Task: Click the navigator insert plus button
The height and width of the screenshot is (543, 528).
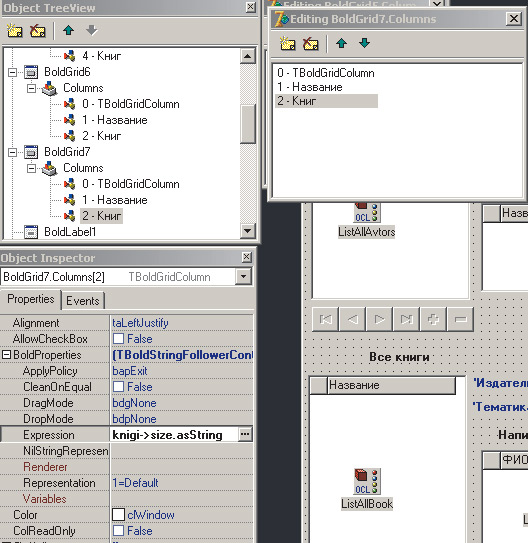Action: pyautogui.click(x=433, y=319)
